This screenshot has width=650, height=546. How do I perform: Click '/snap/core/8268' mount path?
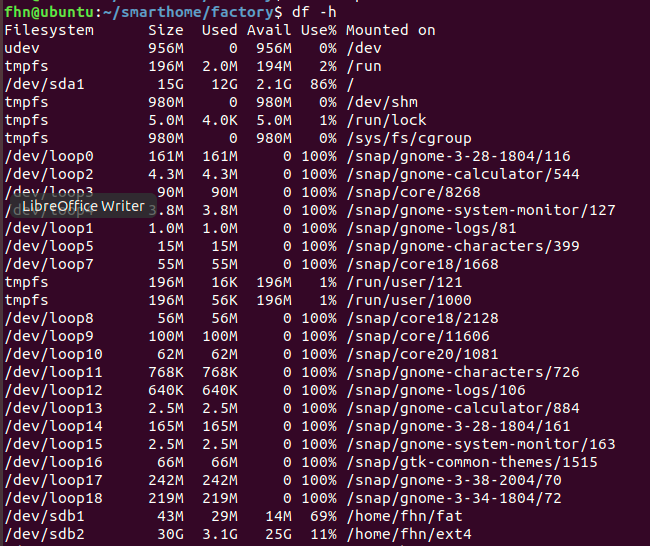[x=414, y=192]
